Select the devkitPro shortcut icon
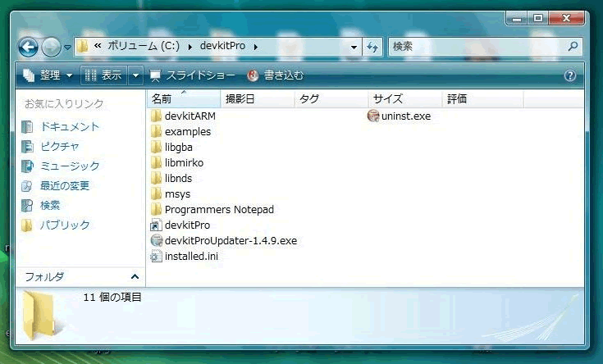The height and width of the screenshot is (364, 603). click(156, 225)
